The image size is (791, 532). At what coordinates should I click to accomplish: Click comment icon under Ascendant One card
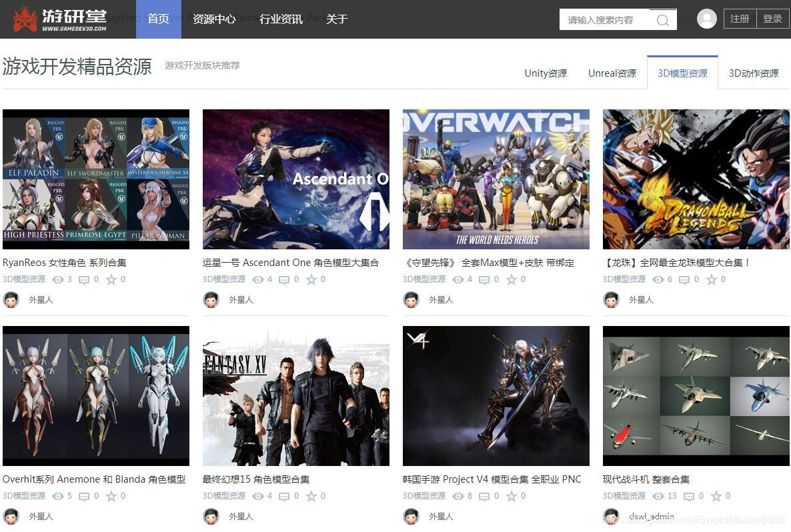pos(284,280)
